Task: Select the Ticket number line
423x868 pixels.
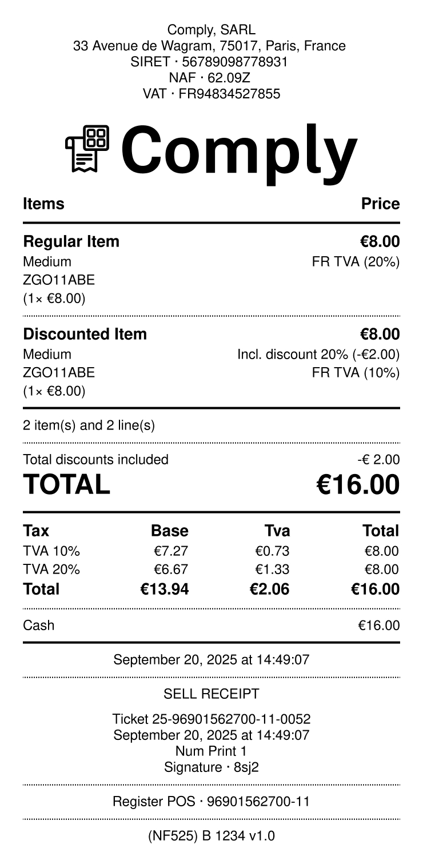Action: tap(212, 719)
